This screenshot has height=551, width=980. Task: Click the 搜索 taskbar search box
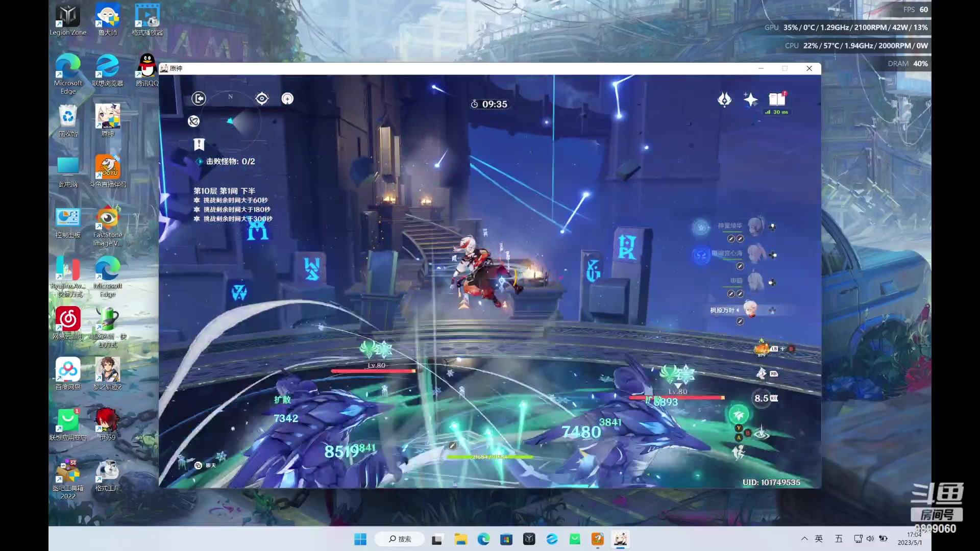pos(400,539)
